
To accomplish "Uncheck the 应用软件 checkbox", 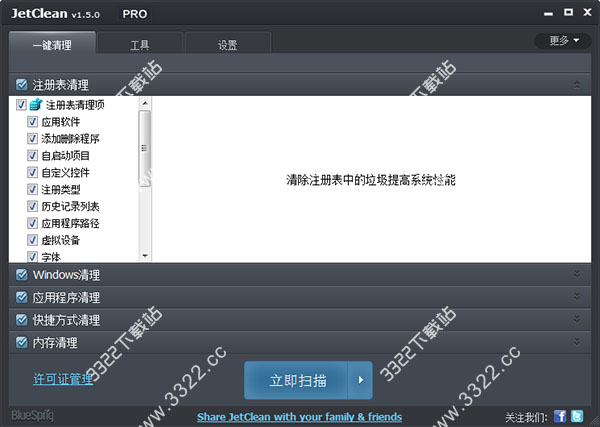I will (x=33, y=122).
